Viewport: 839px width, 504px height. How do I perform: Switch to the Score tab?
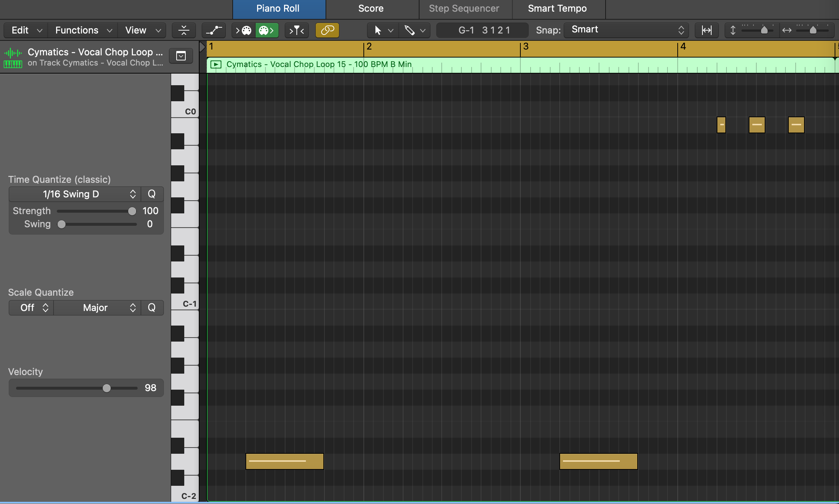coord(371,8)
